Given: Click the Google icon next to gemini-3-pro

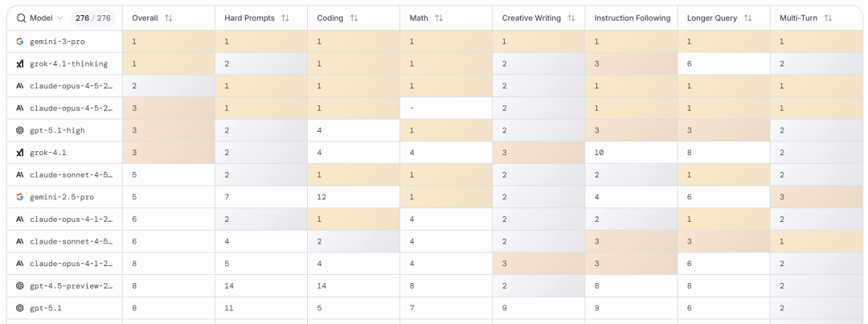Looking at the screenshot, I should (x=20, y=41).
